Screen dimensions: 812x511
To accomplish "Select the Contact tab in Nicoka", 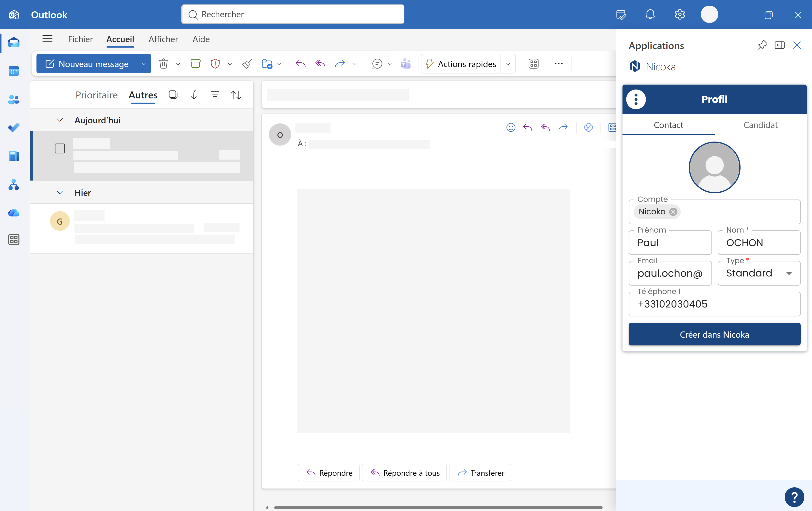I will [x=668, y=125].
